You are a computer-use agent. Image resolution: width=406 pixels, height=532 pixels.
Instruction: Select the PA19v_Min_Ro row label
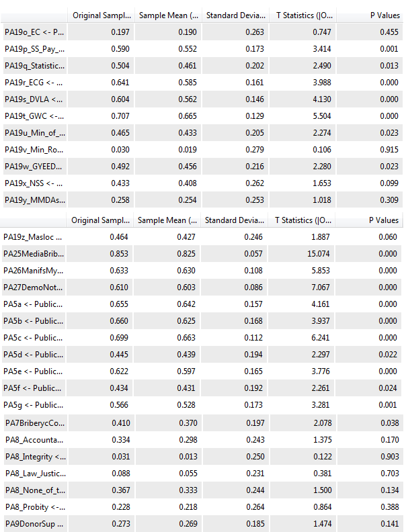(34, 149)
